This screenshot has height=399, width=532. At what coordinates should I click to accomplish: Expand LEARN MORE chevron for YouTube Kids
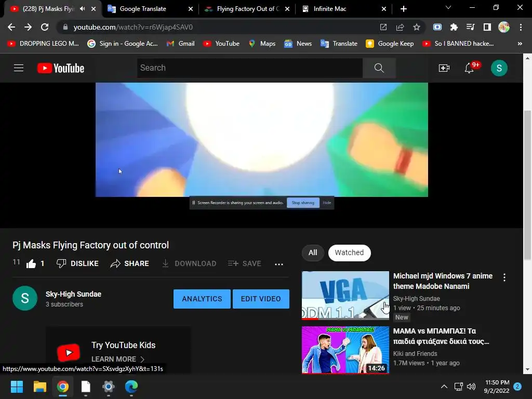142,360
